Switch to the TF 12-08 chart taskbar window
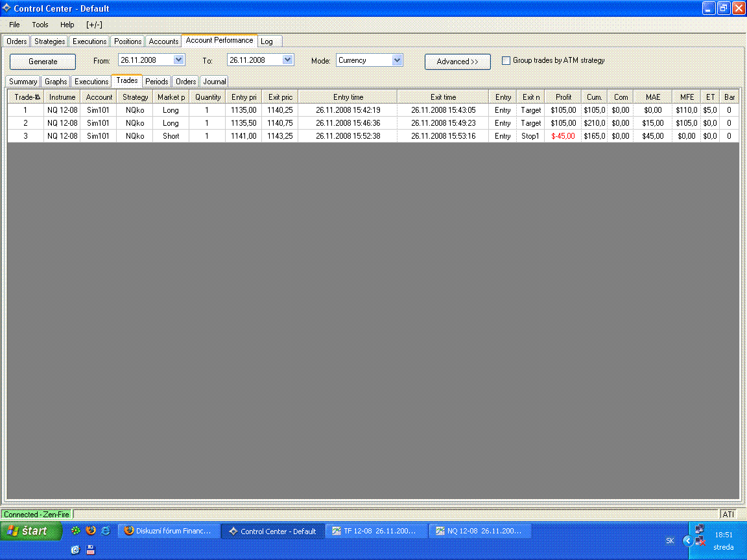Viewport: 747px width, 560px height. [x=376, y=531]
